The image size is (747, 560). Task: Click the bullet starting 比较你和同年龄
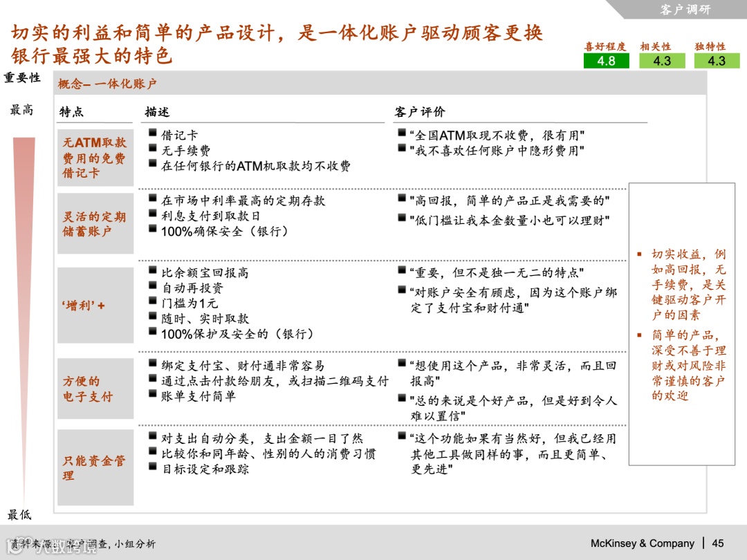(x=268, y=454)
